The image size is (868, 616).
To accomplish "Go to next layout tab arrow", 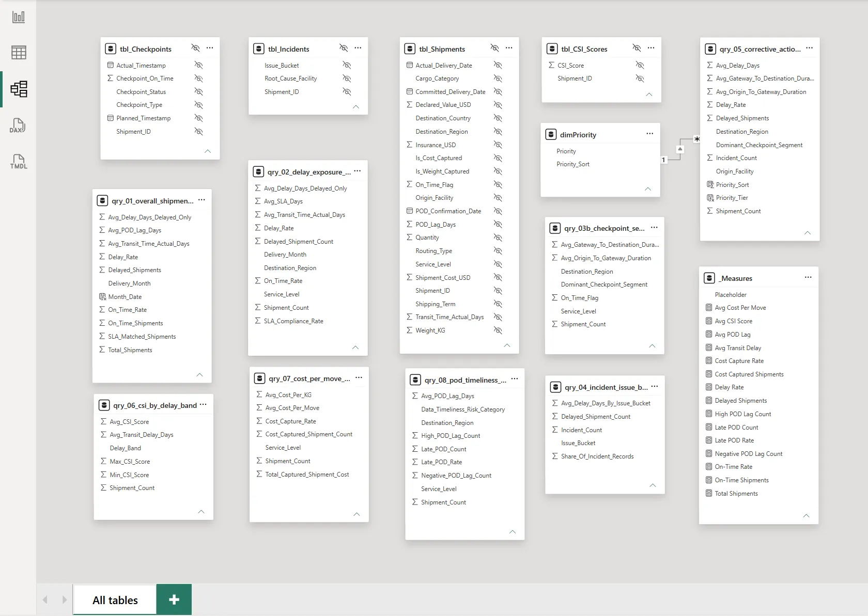I will [x=64, y=600].
